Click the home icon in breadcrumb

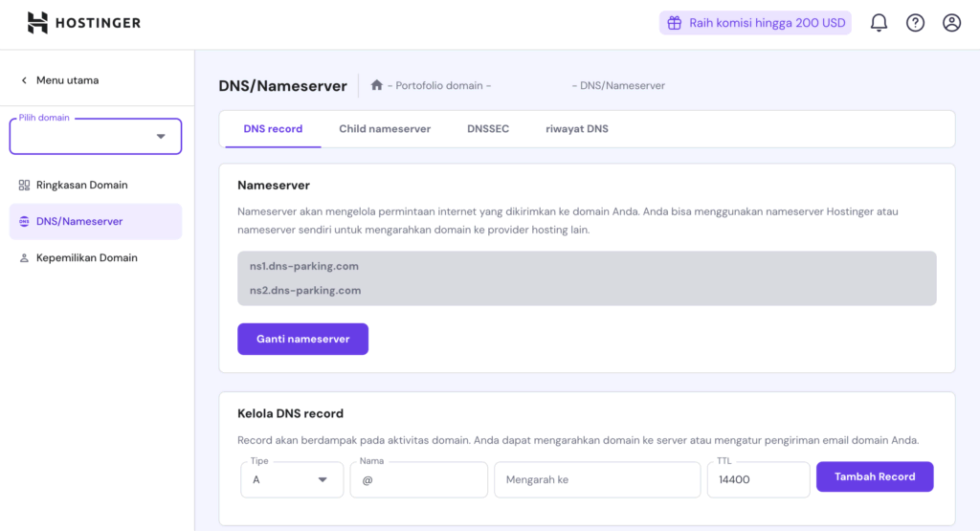[x=377, y=85]
